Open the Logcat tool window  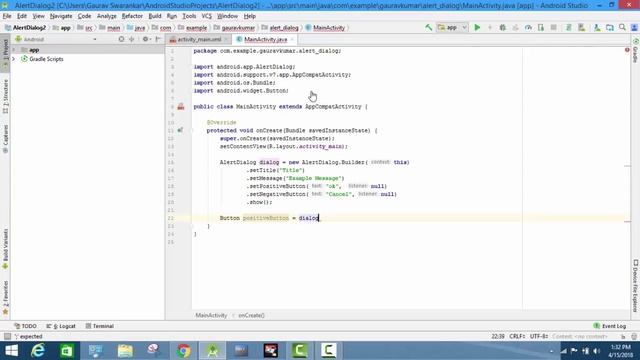point(61,326)
